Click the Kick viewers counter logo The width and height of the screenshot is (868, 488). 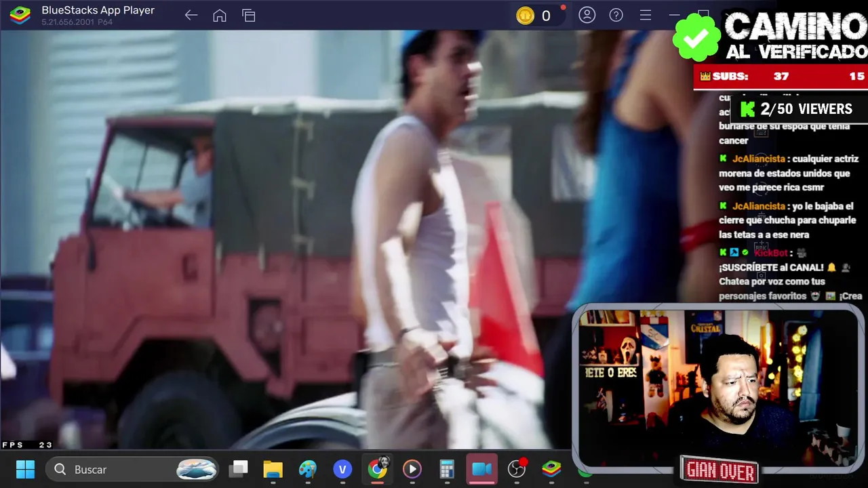tap(747, 109)
